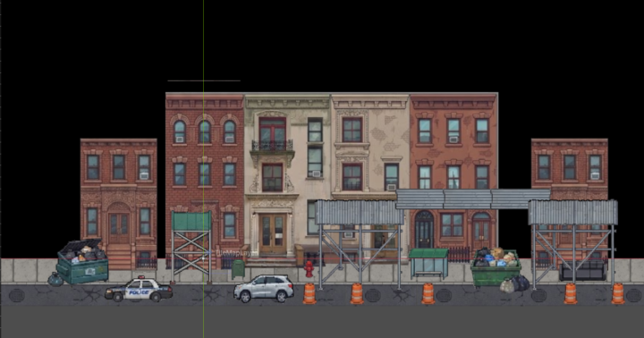This screenshot has width=644, height=338.
Task: Click the green bus stop shelter
Action: [x=428, y=264]
